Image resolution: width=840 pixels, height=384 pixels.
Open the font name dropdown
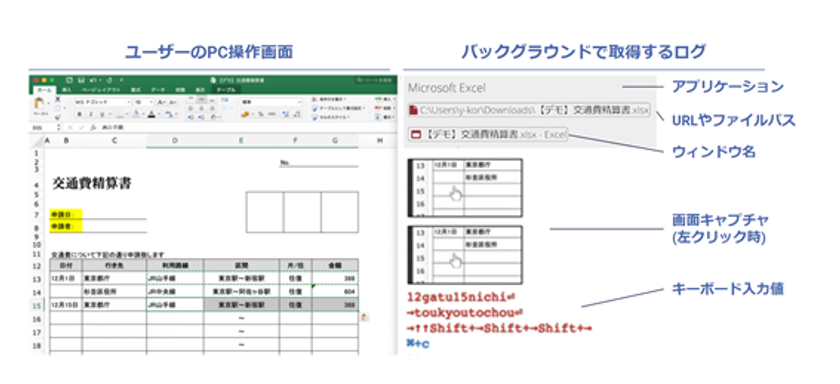(103, 101)
